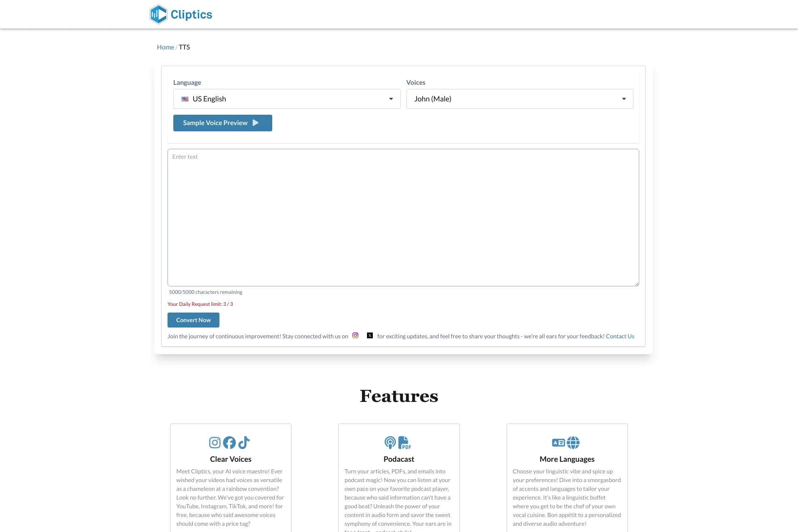Click the TTS breadcrumb item

tap(184, 47)
